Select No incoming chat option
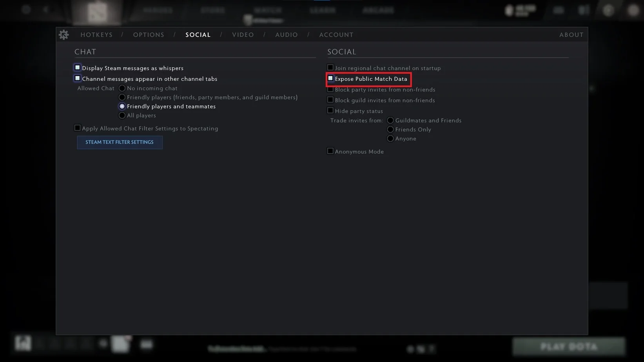 (122, 89)
